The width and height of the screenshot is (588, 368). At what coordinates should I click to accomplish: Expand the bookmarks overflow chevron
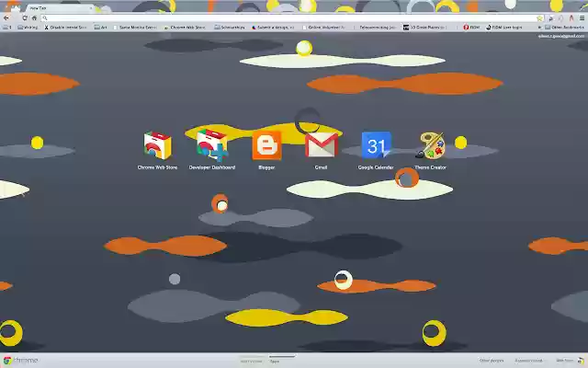(x=539, y=28)
